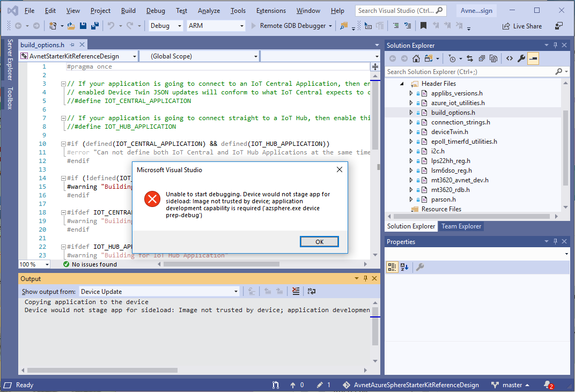The height and width of the screenshot is (392, 575).
Task: Click OK in the error dialog
Action: click(319, 242)
